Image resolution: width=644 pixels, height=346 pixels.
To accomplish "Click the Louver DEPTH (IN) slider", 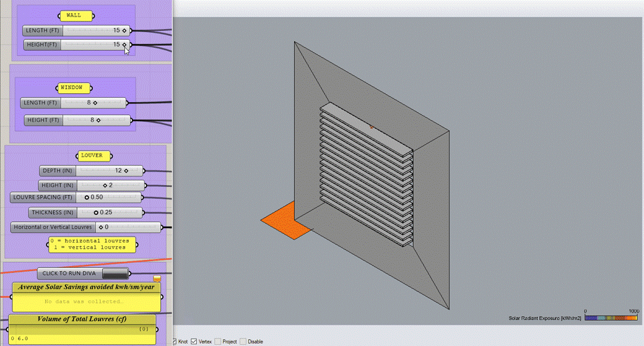I will pyautogui.click(x=91, y=170).
